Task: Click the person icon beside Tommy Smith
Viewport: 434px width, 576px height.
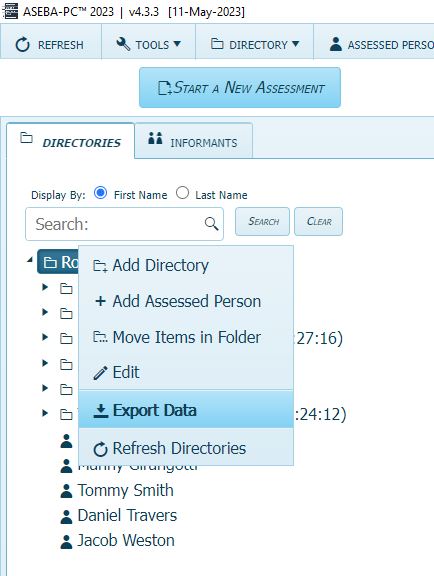Action: [x=66, y=491]
